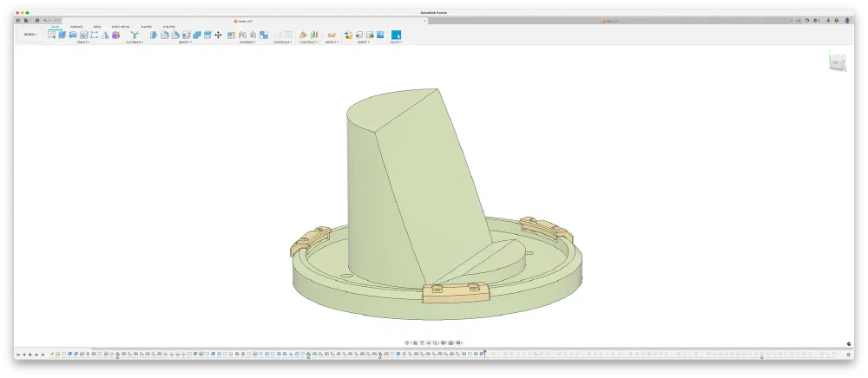Open timeline settings gear
868x378 pixels.
[x=849, y=355]
